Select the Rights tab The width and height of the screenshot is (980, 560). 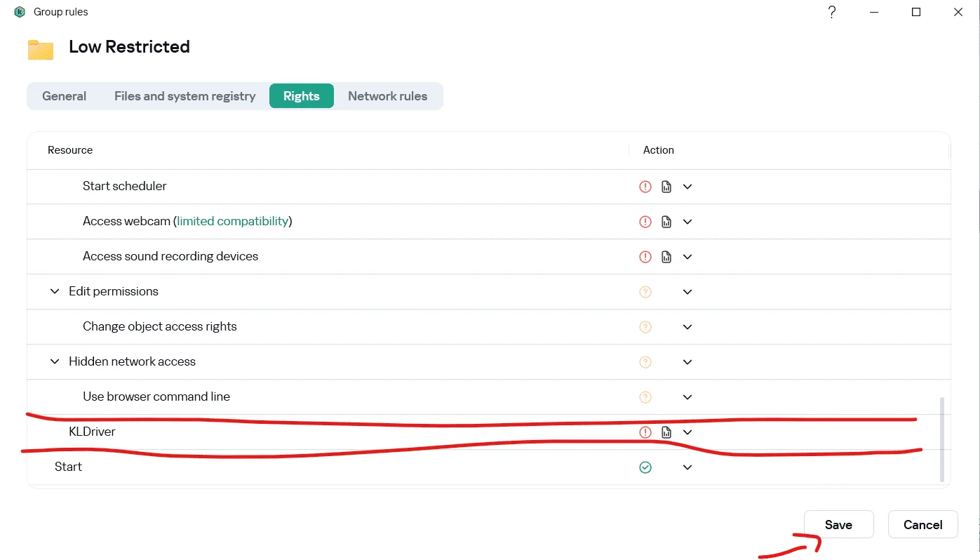(302, 96)
